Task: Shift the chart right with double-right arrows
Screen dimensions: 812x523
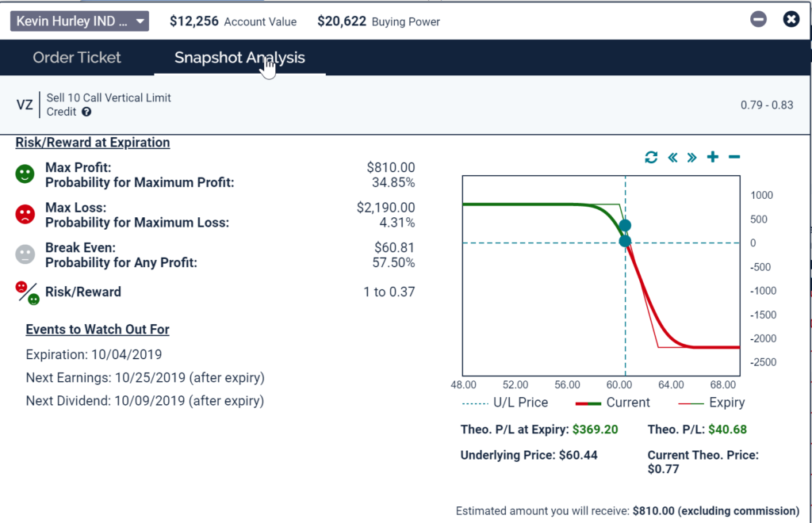Action: (x=692, y=157)
